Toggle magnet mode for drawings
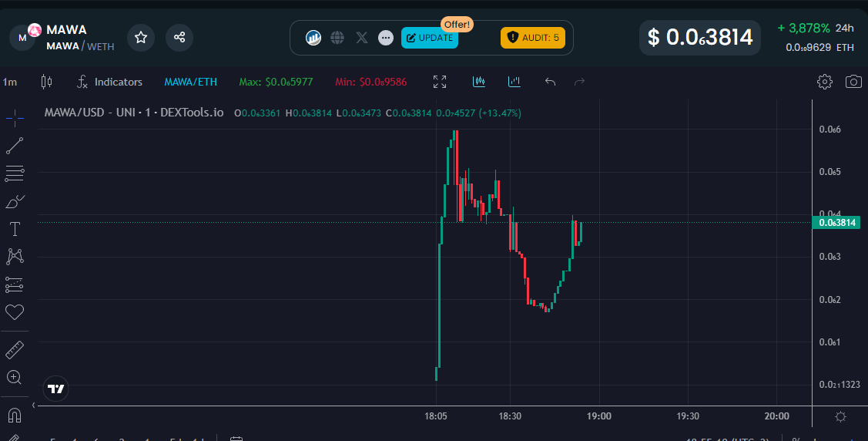Screen dimensions: 868x441 [15, 416]
